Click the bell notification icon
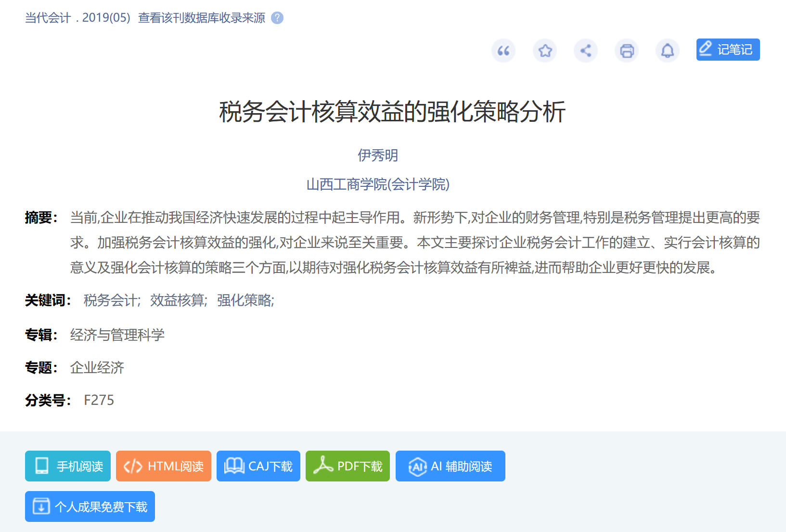786x532 pixels. (x=668, y=51)
